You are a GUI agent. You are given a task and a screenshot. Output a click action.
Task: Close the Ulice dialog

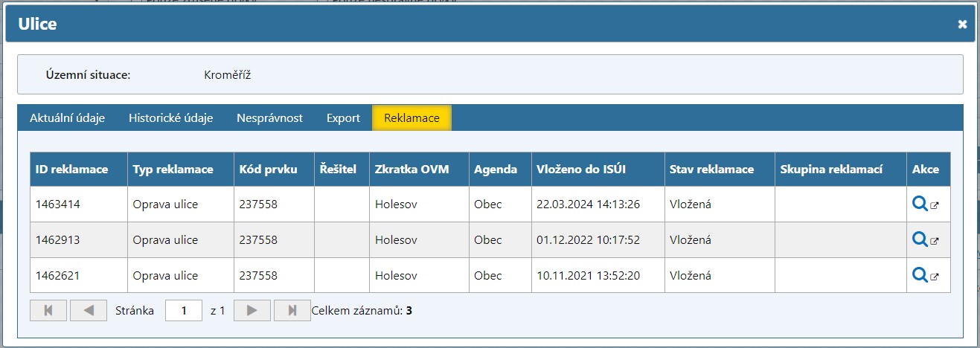[962, 25]
